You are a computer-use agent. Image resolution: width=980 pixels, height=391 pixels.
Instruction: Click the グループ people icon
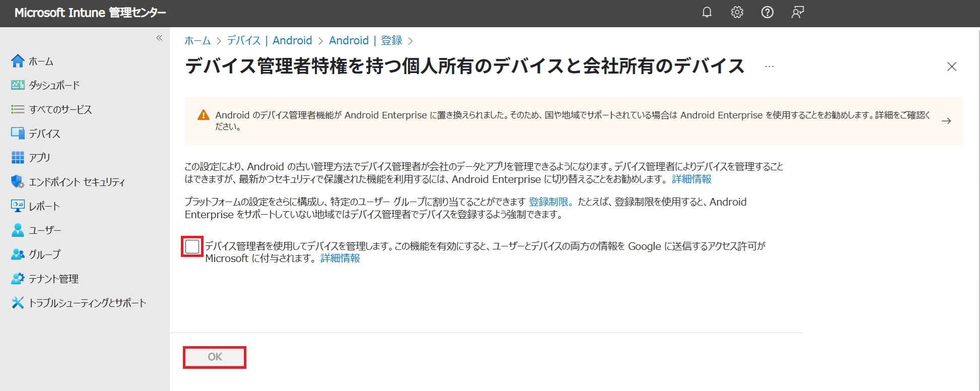[18, 254]
